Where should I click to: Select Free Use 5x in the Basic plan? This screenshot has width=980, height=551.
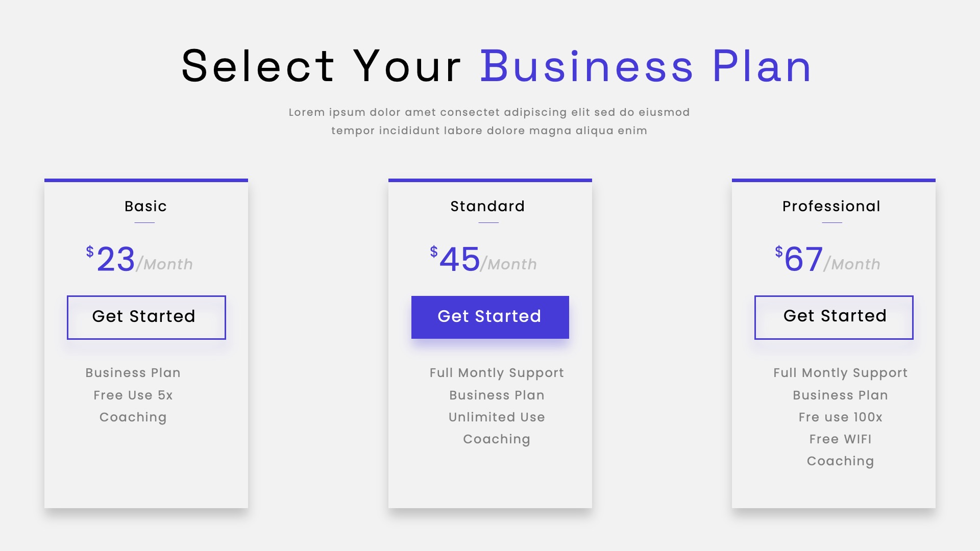[132, 395]
